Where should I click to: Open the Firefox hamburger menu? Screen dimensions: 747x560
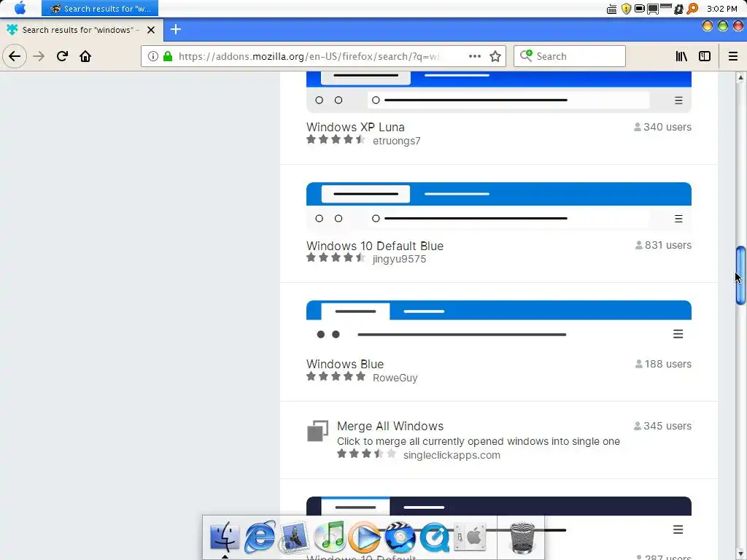point(733,56)
